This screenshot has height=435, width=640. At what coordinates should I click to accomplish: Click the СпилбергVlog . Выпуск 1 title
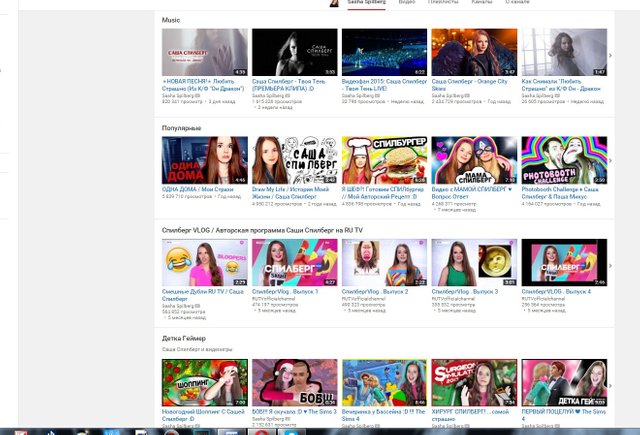[x=285, y=292]
